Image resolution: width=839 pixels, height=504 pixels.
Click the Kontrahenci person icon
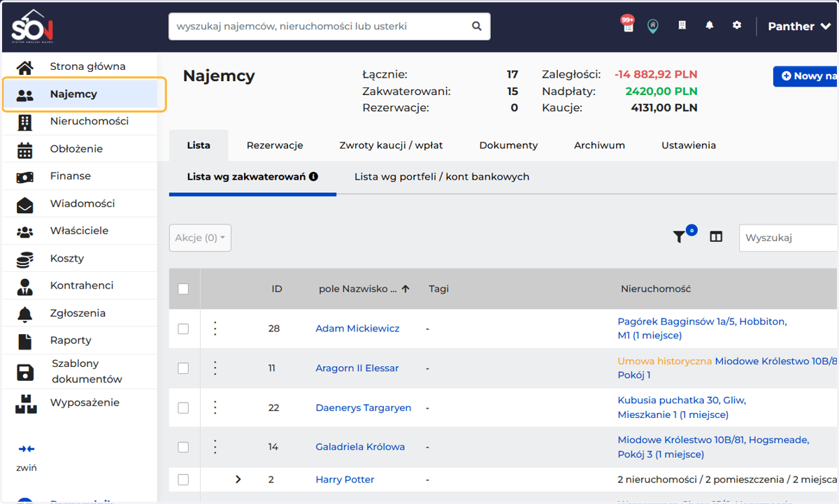pos(24,287)
